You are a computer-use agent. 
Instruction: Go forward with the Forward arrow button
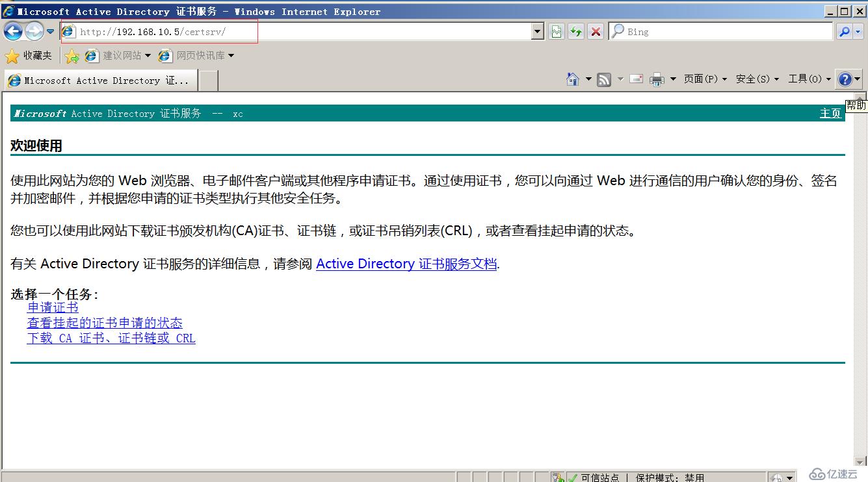(34, 31)
